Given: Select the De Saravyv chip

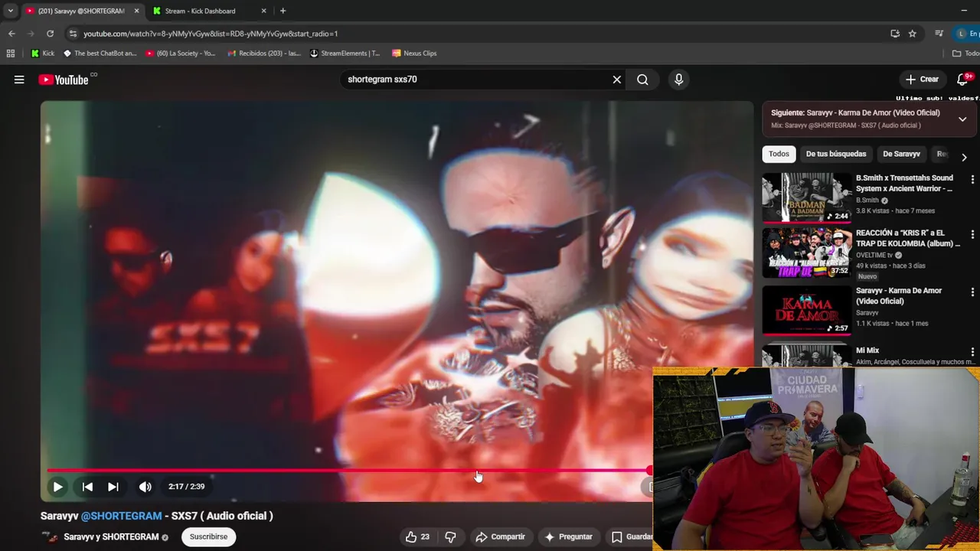Looking at the screenshot, I should pyautogui.click(x=901, y=154).
